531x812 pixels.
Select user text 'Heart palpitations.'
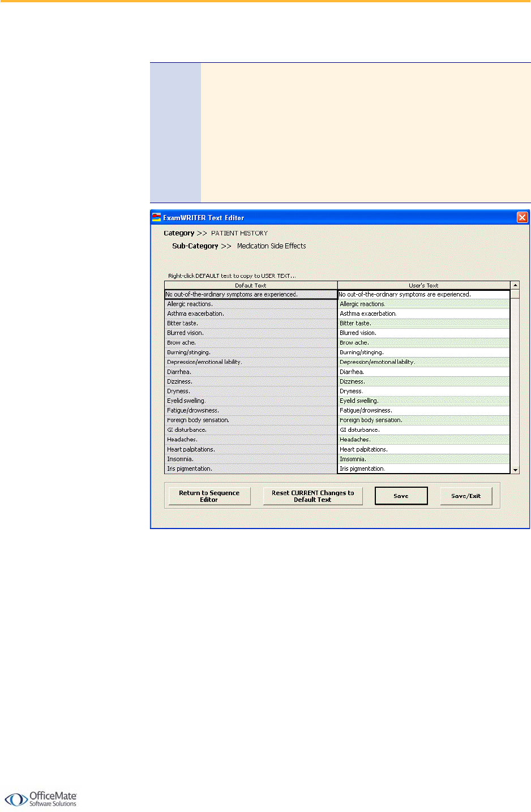pos(423,449)
